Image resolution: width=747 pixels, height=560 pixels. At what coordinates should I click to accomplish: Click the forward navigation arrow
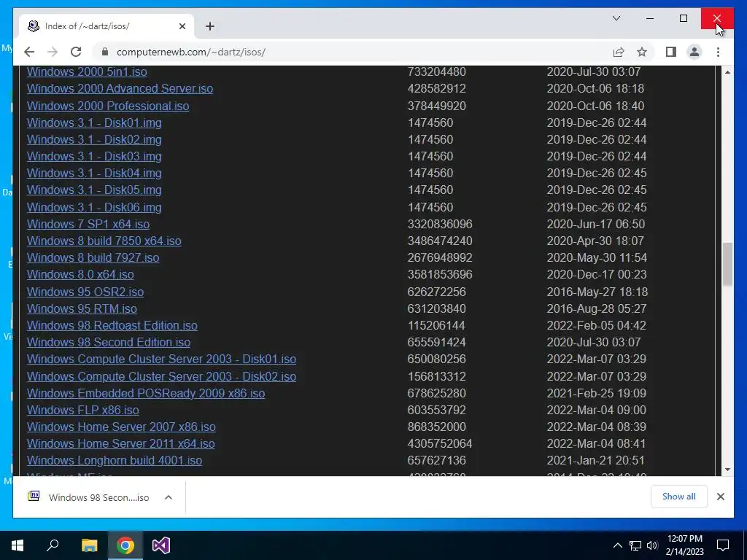tap(53, 52)
